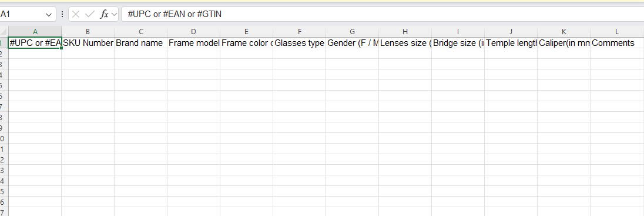644x216 pixels.
Task: Open the Name Box dropdown arrow
Action: 49,15
